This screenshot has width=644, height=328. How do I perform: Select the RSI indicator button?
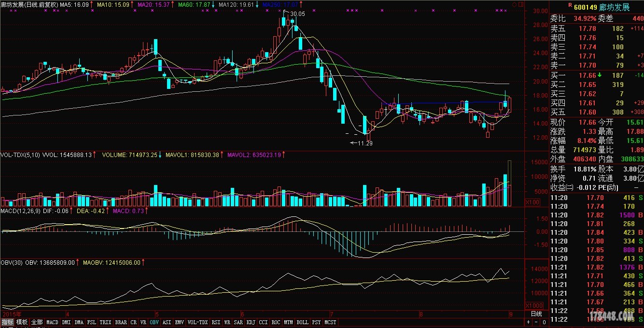coord(216,322)
